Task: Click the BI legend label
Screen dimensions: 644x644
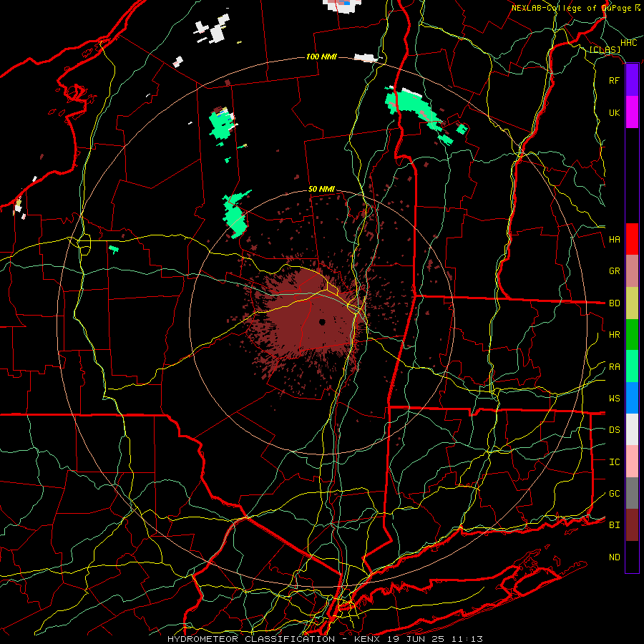Action: (614, 525)
